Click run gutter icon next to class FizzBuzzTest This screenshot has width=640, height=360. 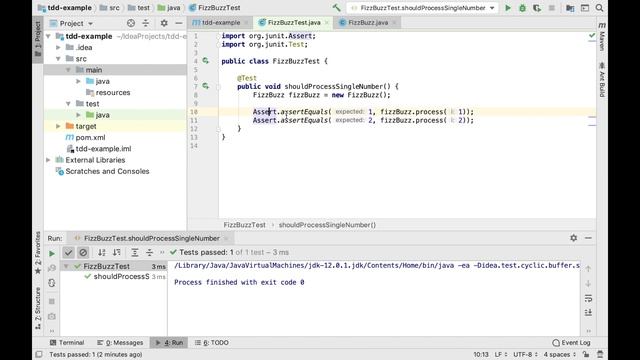pyautogui.click(x=206, y=61)
